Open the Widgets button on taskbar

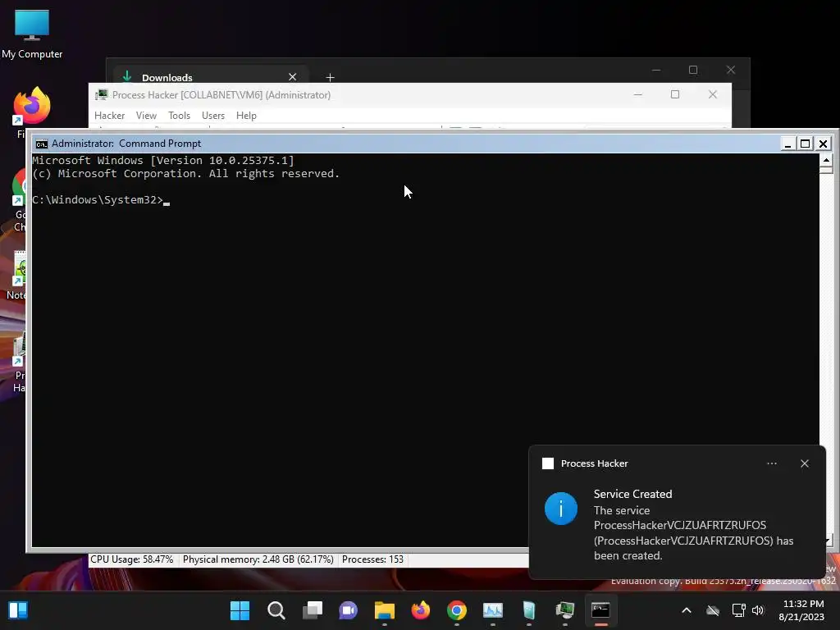point(18,610)
